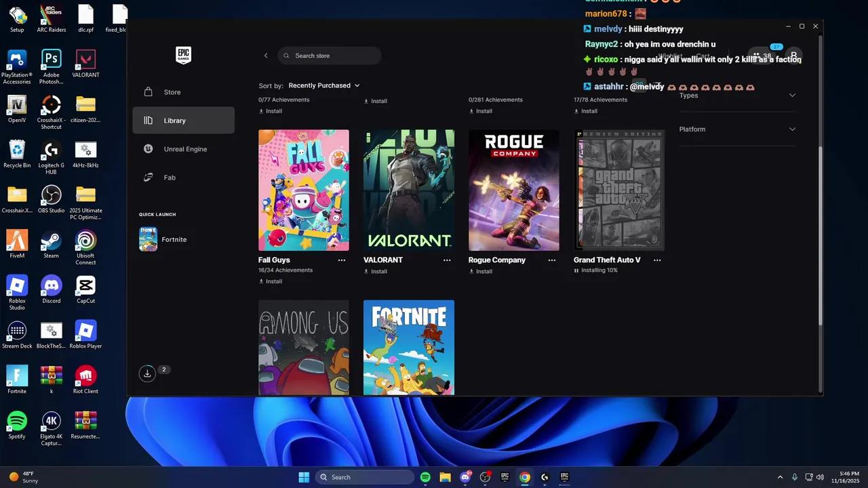Open the Riot Client desktop icon
This screenshot has width=868, height=488.
(x=85, y=380)
